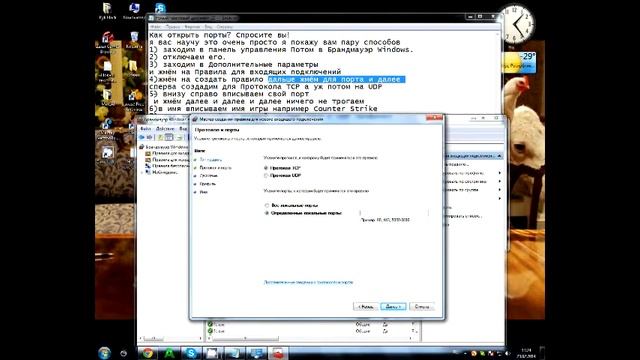Click the weather gadget showing 29°
The width and height of the screenshot is (640, 360).
tap(518, 62)
